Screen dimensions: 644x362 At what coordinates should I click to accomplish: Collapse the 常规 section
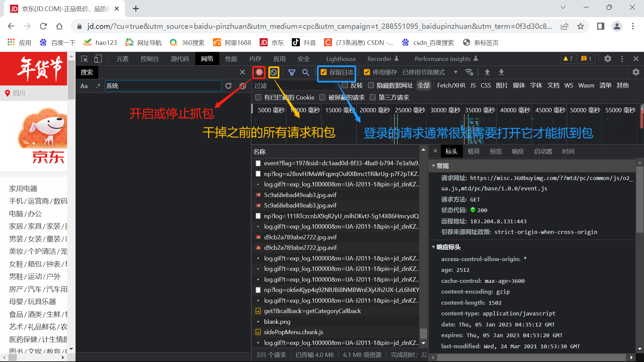(x=434, y=166)
